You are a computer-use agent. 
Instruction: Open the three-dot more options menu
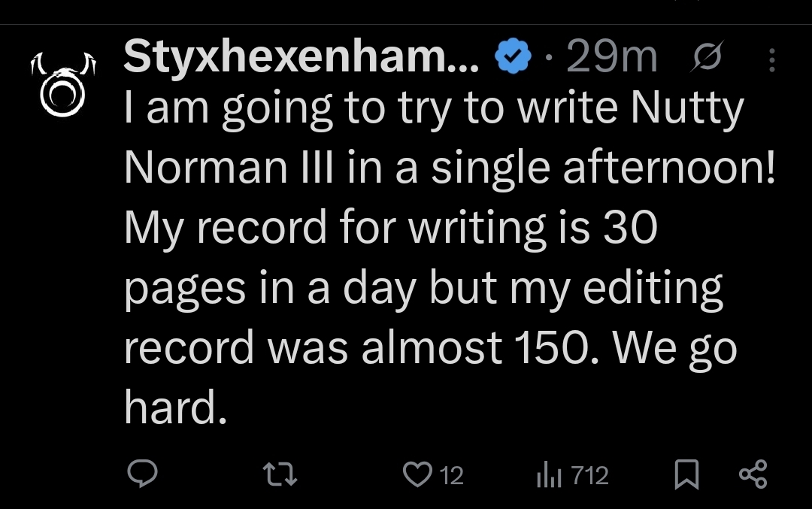771,60
